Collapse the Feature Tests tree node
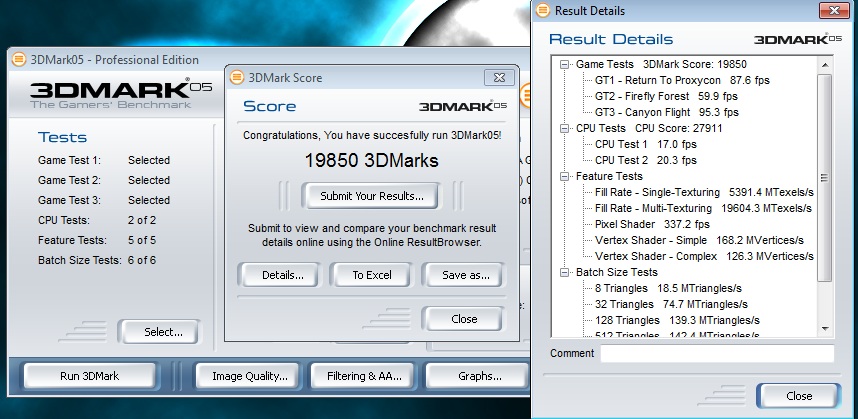Image resolution: width=858 pixels, height=419 pixels. click(x=565, y=177)
